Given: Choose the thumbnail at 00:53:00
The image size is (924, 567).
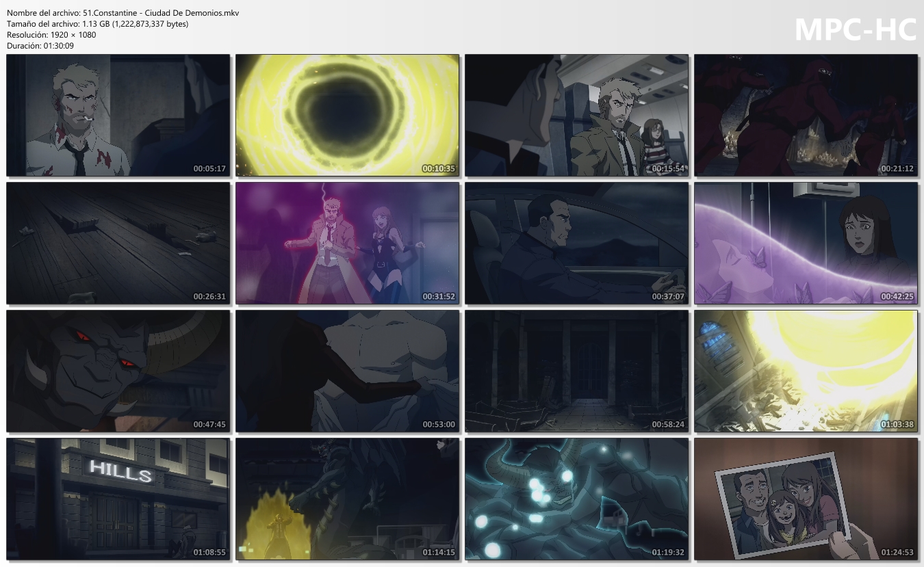Looking at the screenshot, I should (x=348, y=371).
